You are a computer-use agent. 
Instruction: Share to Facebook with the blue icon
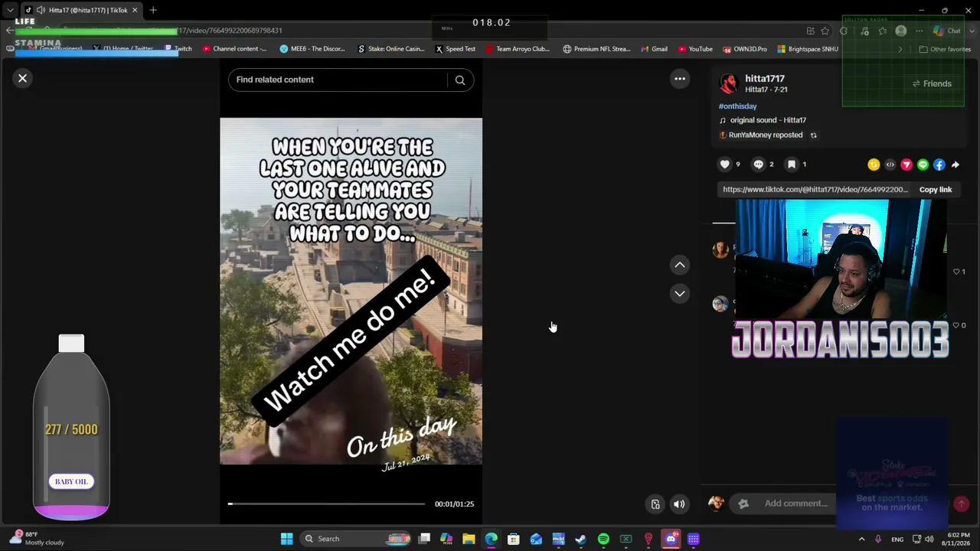coord(939,165)
